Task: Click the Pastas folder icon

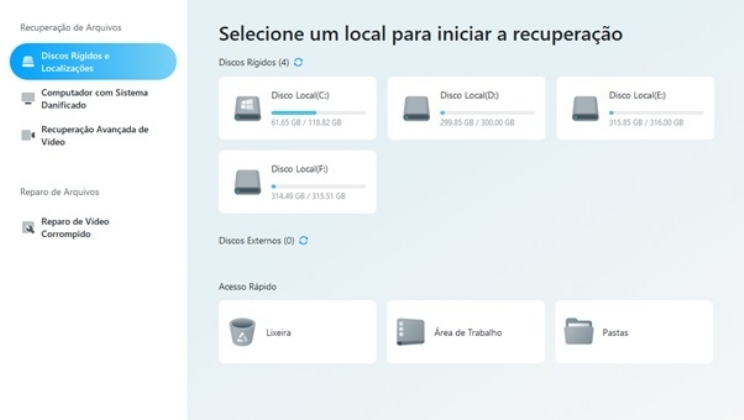Action: point(579,331)
